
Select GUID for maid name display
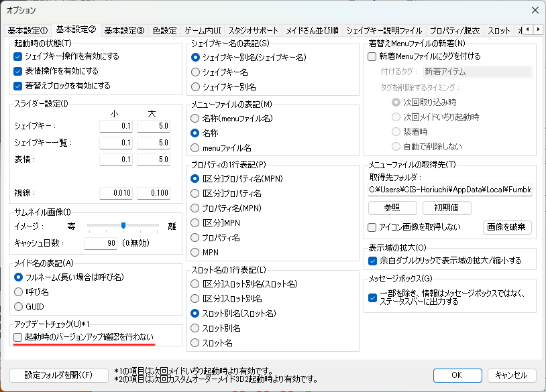pyautogui.click(x=19, y=306)
